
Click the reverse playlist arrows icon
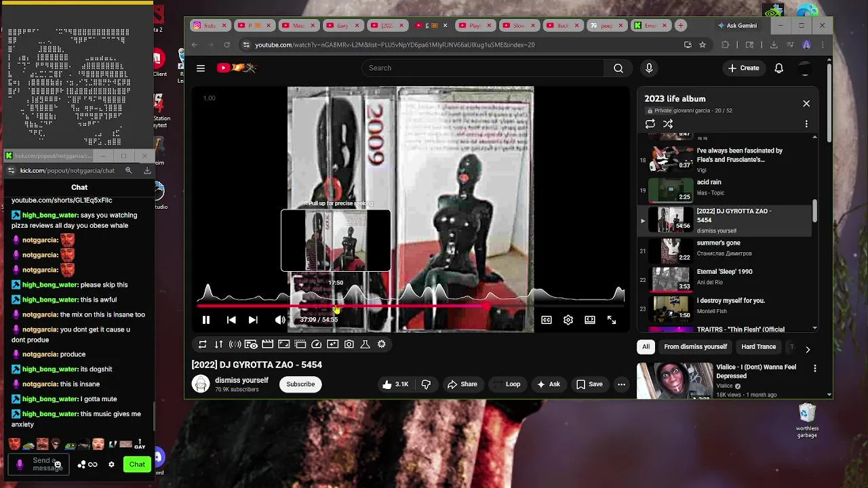[x=218, y=344]
